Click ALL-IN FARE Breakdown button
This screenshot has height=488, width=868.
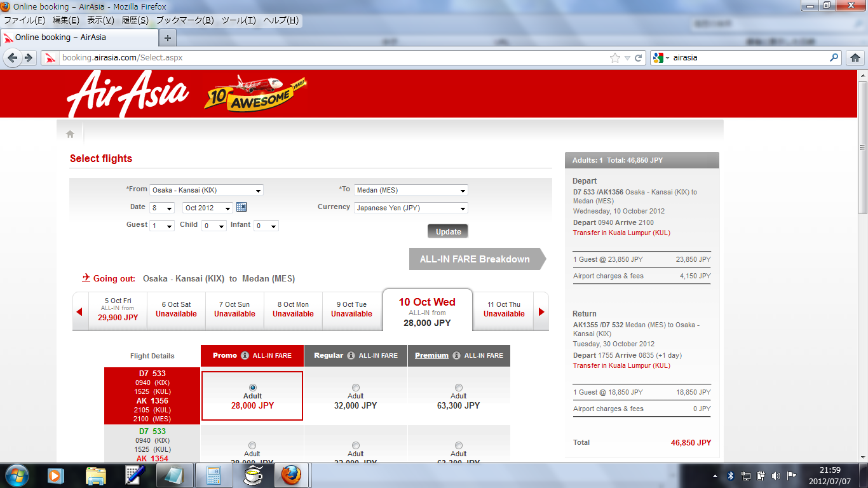point(477,259)
